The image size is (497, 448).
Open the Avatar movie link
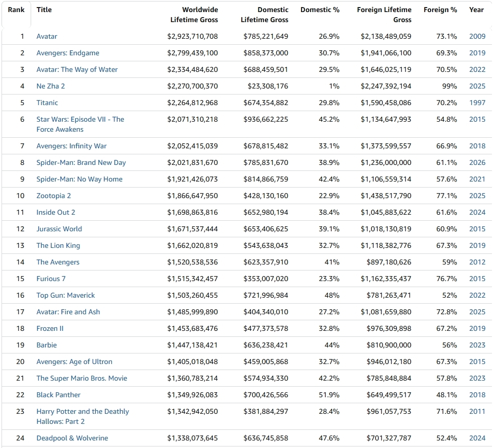click(47, 37)
